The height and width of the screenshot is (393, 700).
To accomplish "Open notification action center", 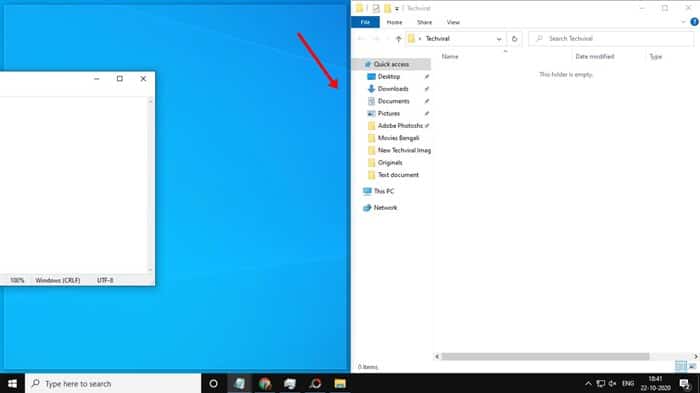I will click(685, 384).
